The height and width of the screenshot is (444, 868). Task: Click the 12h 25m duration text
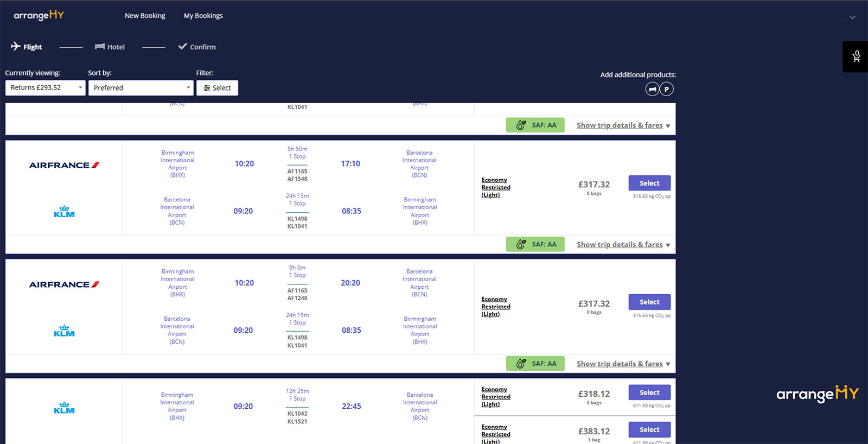(297, 391)
